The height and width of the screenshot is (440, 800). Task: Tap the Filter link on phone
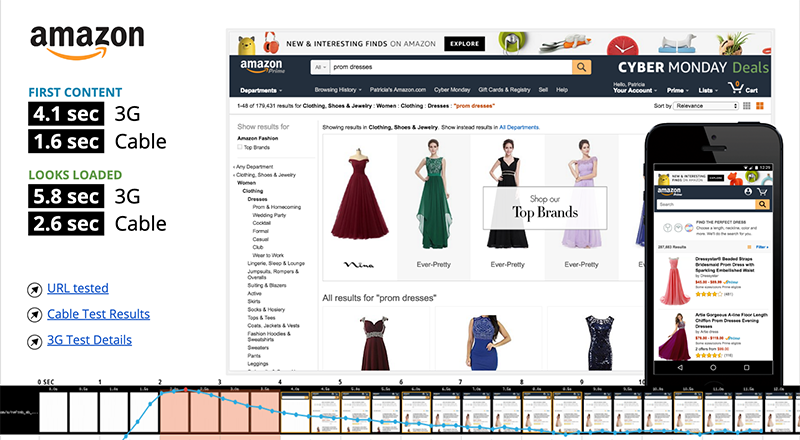point(762,247)
